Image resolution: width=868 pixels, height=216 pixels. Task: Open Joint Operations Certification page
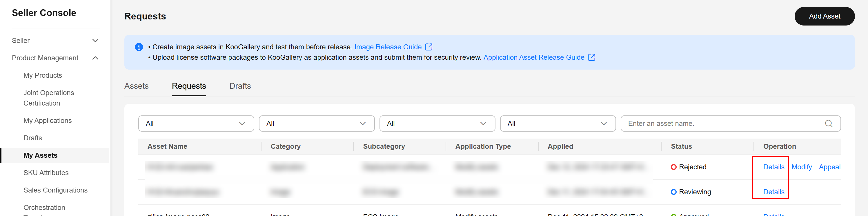49,98
